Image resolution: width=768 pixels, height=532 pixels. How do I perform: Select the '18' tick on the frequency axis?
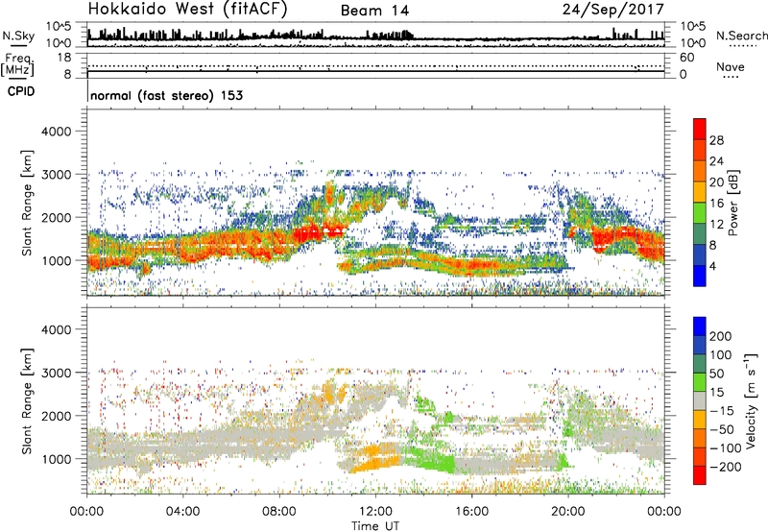click(x=64, y=58)
